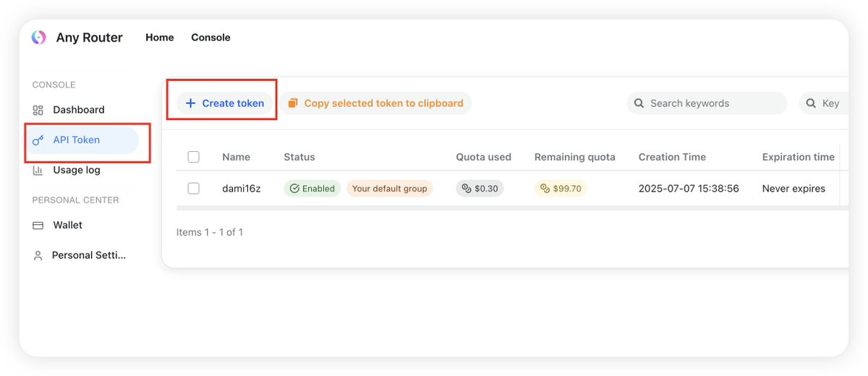Click the Key search input field

tap(832, 103)
